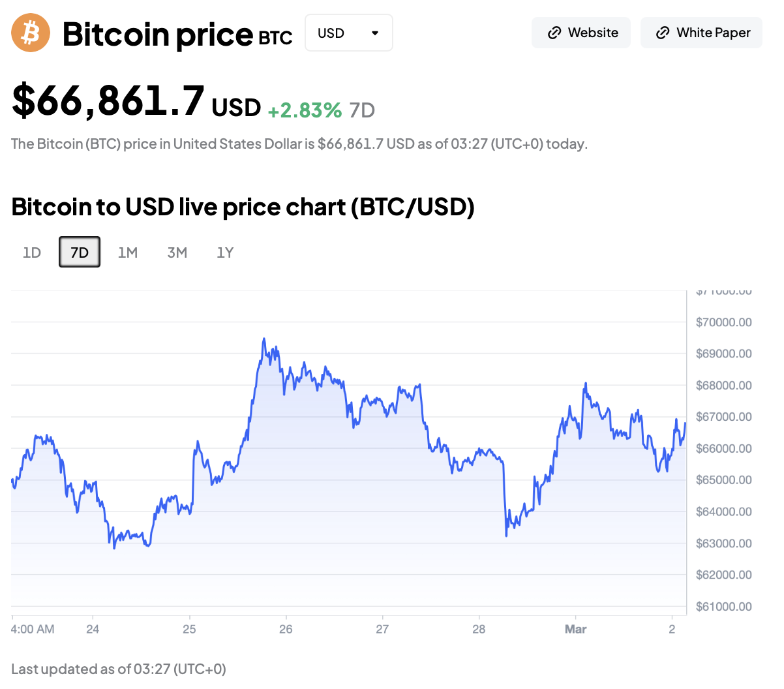
Task: Click the caret arrow in the currency selector
Action: click(x=375, y=33)
